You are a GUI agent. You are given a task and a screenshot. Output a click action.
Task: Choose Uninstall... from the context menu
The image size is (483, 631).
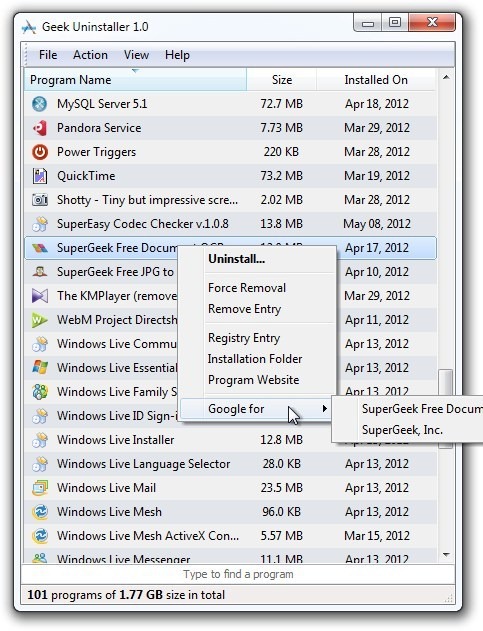click(x=237, y=259)
